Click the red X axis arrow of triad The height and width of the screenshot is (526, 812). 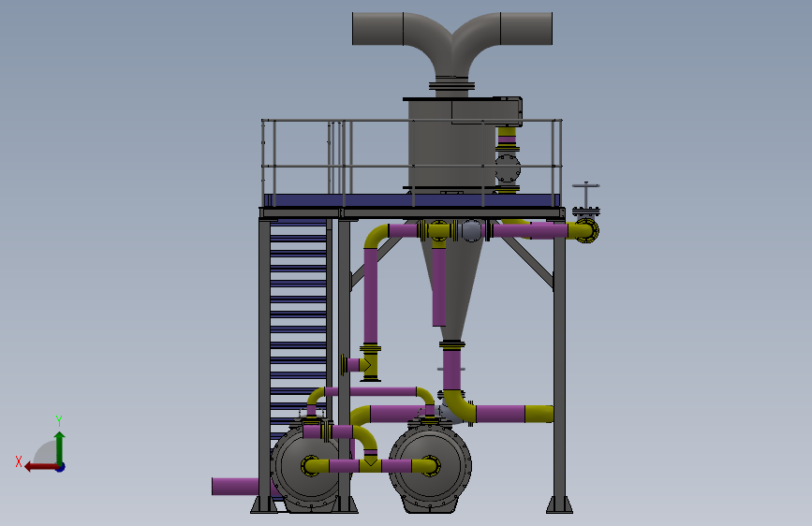pos(40,467)
